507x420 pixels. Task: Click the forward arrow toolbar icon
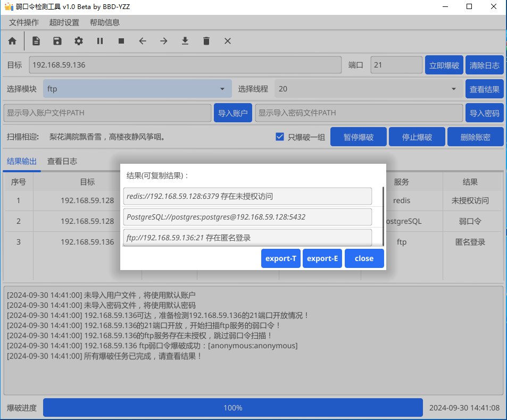[x=163, y=41]
